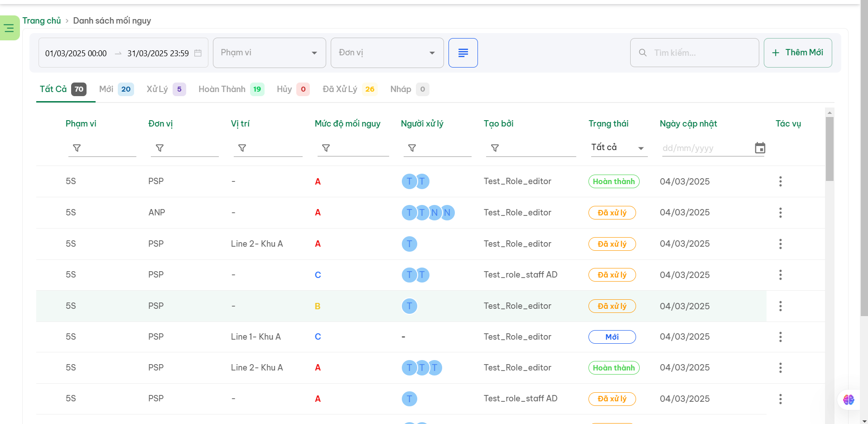Click the Người xử lý column header
This screenshot has height=424, width=868.
pos(422,124)
